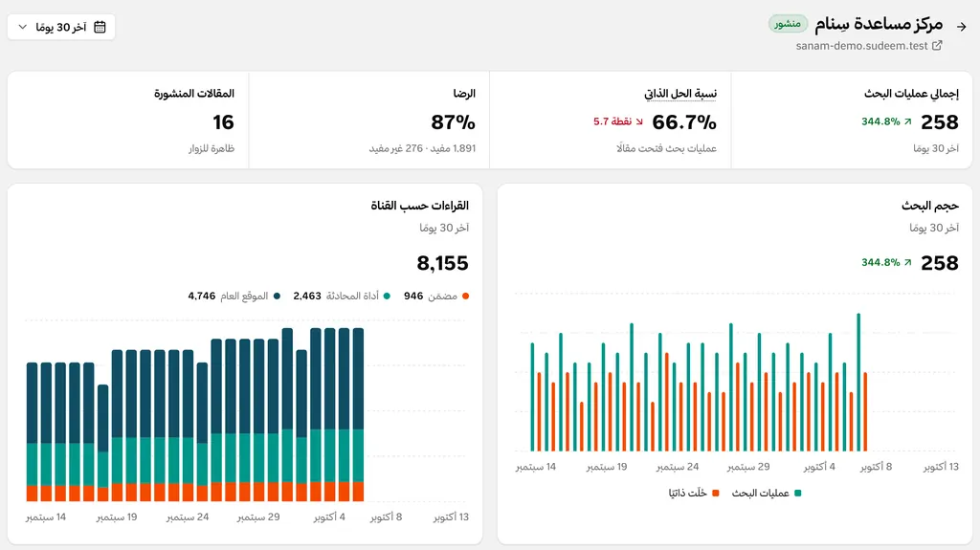The width and height of the screenshot is (980, 550).
Task: Toggle the حُلّت ذاتيًا legend swatch
Action: pyautogui.click(x=716, y=494)
